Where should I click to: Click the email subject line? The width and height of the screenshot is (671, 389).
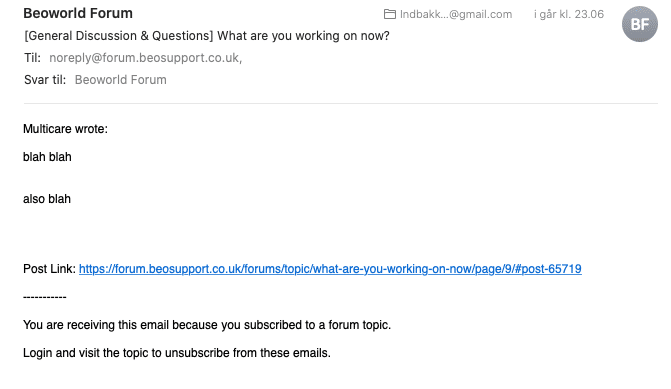[x=207, y=36]
